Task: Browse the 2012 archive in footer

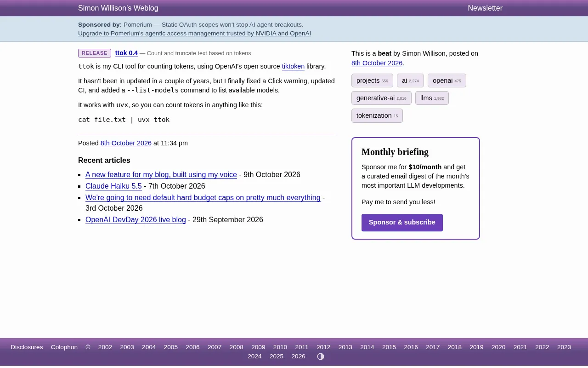Action: [x=323, y=347]
